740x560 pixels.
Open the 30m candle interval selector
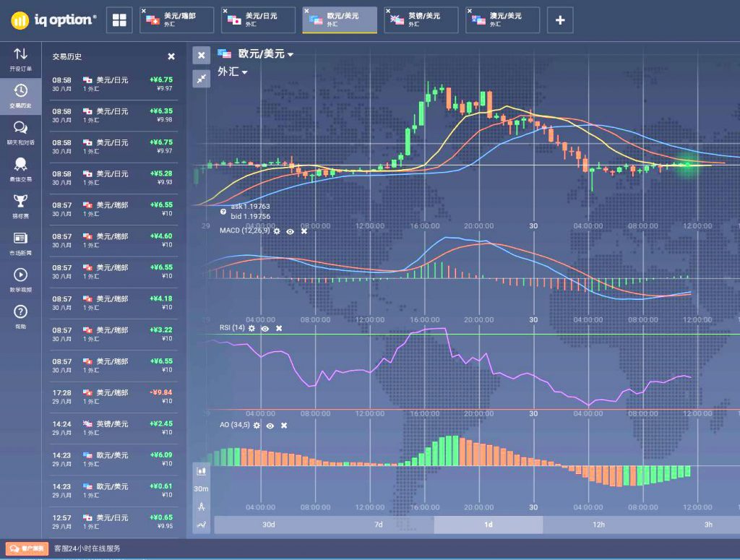(x=202, y=488)
